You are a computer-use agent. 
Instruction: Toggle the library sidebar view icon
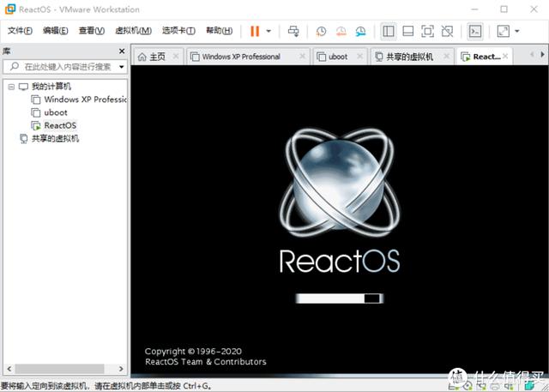click(x=389, y=31)
